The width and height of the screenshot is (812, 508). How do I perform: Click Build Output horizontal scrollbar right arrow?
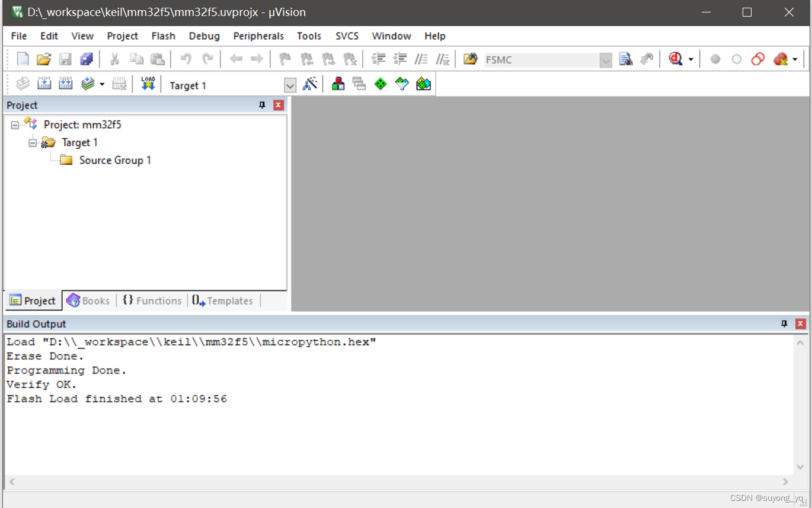click(786, 481)
